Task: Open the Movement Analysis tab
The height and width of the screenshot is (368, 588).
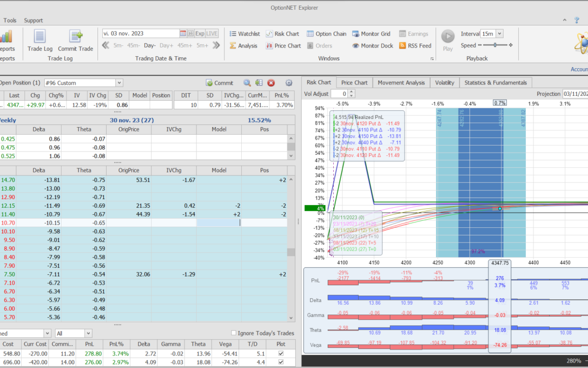Action: coord(401,82)
